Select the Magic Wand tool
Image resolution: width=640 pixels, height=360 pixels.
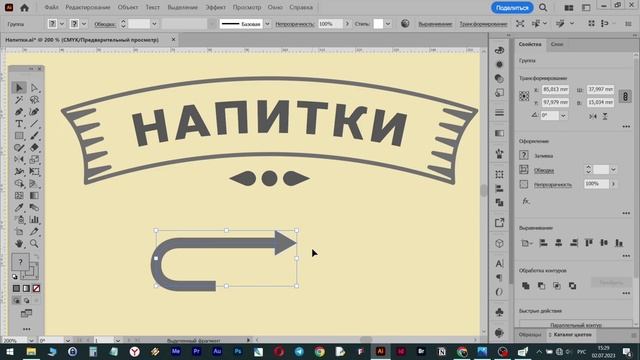pos(19,100)
